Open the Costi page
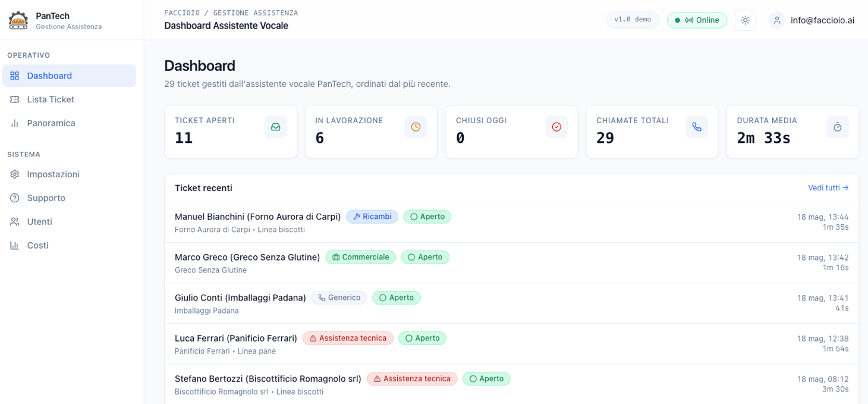Viewport: 868px width, 404px height. 69,246
